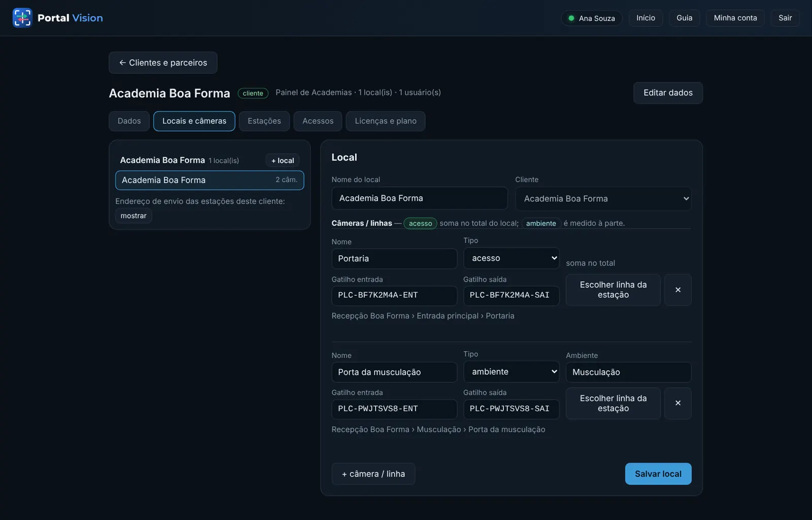Open the Tipo dropdown for Portaria
The height and width of the screenshot is (520, 812).
click(511, 258)
